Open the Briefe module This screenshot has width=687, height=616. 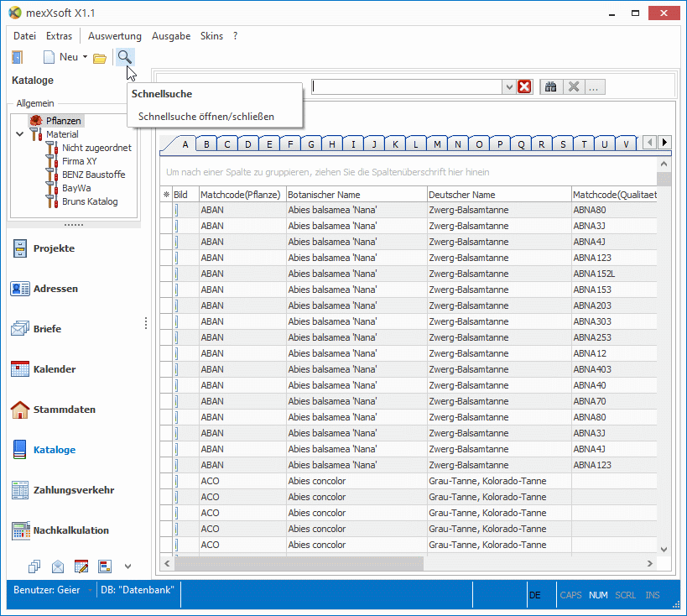(37, 329)
